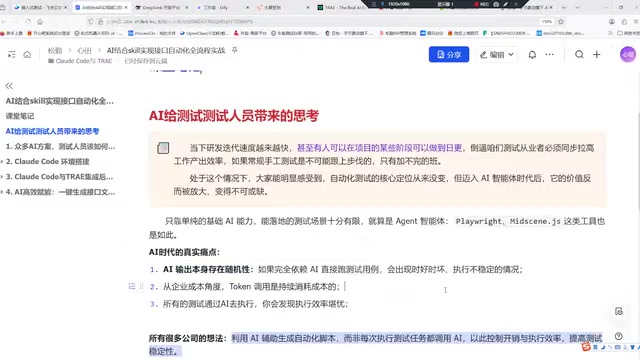640x360 pixels.
Task: Select outline item 1. 众多AI方案
Action: pos(60,146)
